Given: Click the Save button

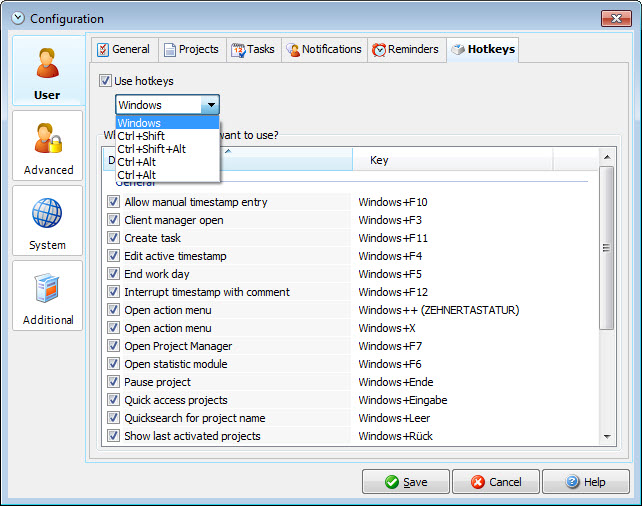Looking at the screenshot, I should 405,482.
